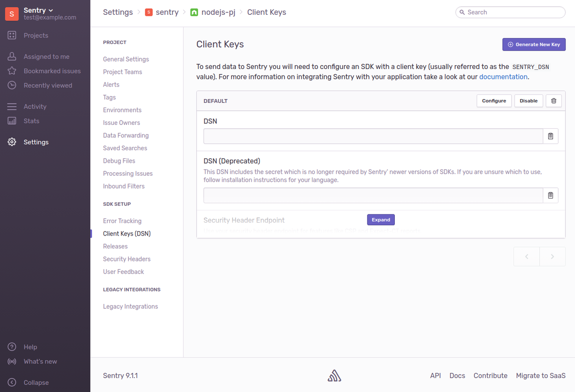The image size is (575, 392).
Task: Click Settings in the breadcrumb
Action: click(x=118, y=12)
